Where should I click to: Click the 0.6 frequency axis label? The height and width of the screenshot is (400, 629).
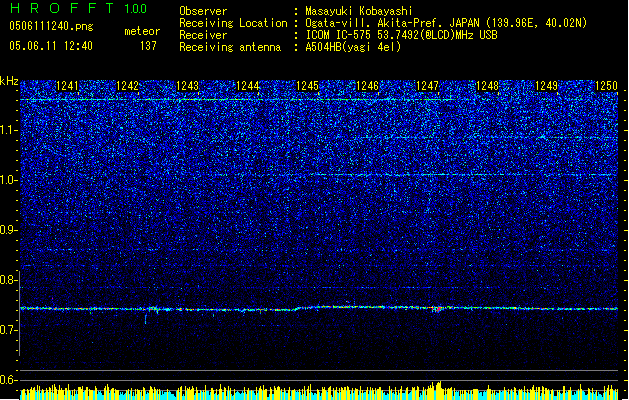click(x=9, y=380)
